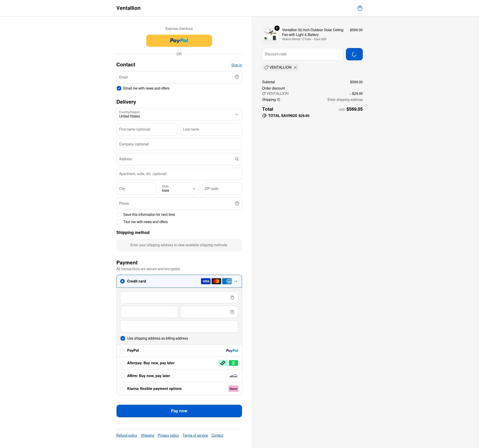Select the Klarna payment radio button
The height and width of the screenshot is (448, 483).
(x=122, y=389)
